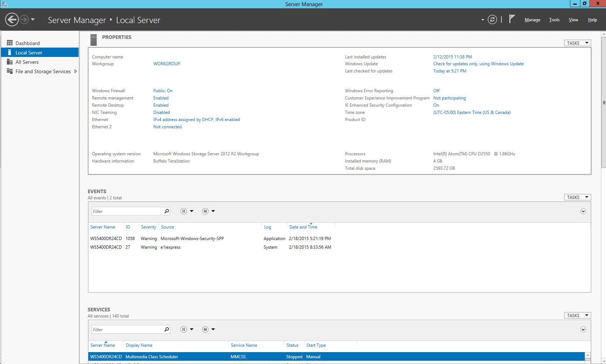Click the Services filter text box
This screenshot has height=364, width=606.
point(127,329)
